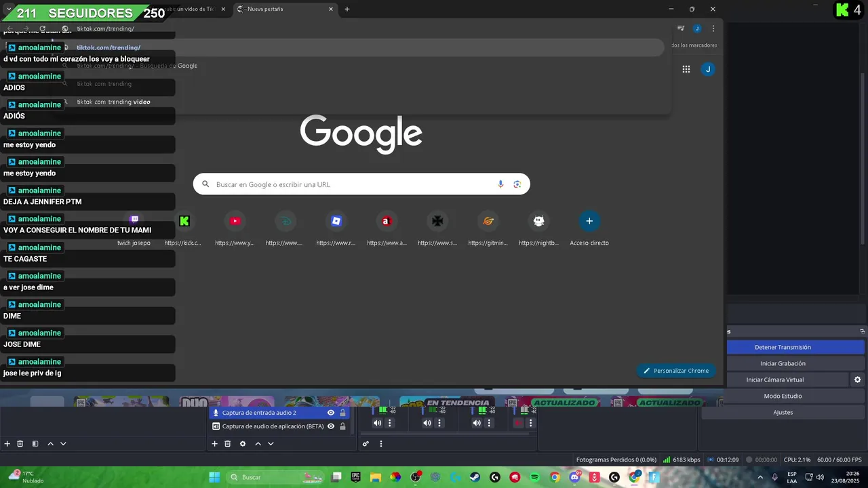
Task: Open the https://gitmin... shortcut tile
Action: 488,228
